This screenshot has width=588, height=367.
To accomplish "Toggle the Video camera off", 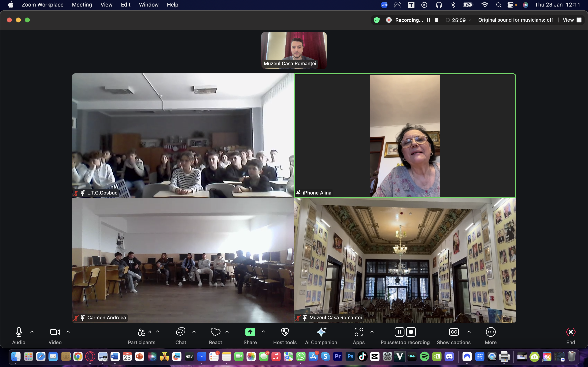I will click(x=55, y=332).
